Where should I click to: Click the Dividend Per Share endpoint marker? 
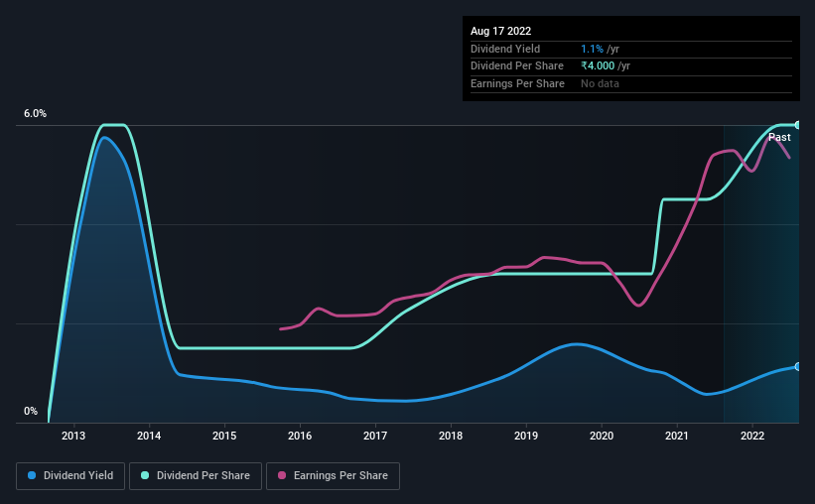coord(798,125)
